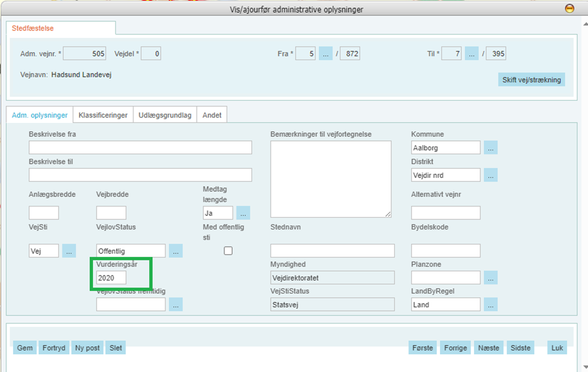The height and width of the screenshot is (372, 588).
Task: Open the Distrikt lookup button
Action: click(x=490, y=175)
